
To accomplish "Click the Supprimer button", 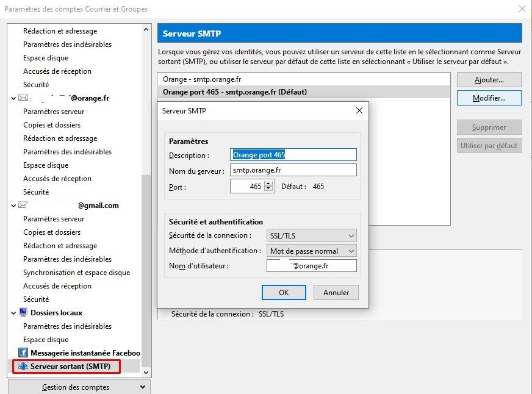I will click(x=489, y=127).
